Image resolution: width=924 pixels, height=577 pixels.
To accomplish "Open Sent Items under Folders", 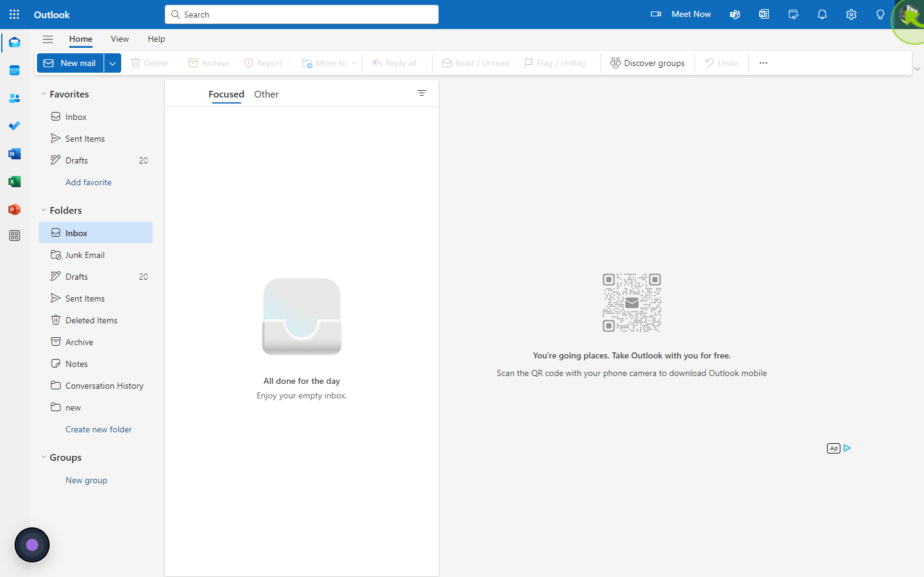I will click(x=96, y=298).
